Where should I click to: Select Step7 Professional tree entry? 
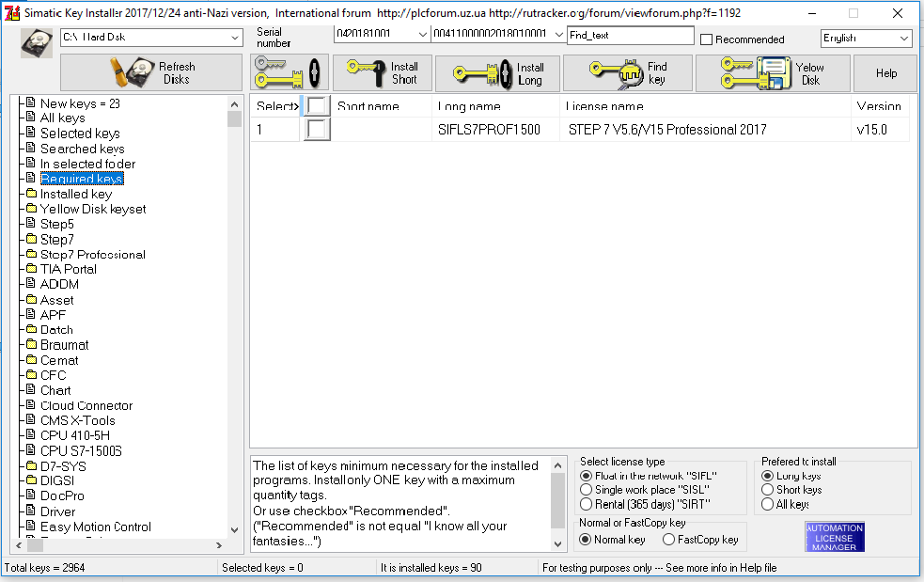click(92, 254)
